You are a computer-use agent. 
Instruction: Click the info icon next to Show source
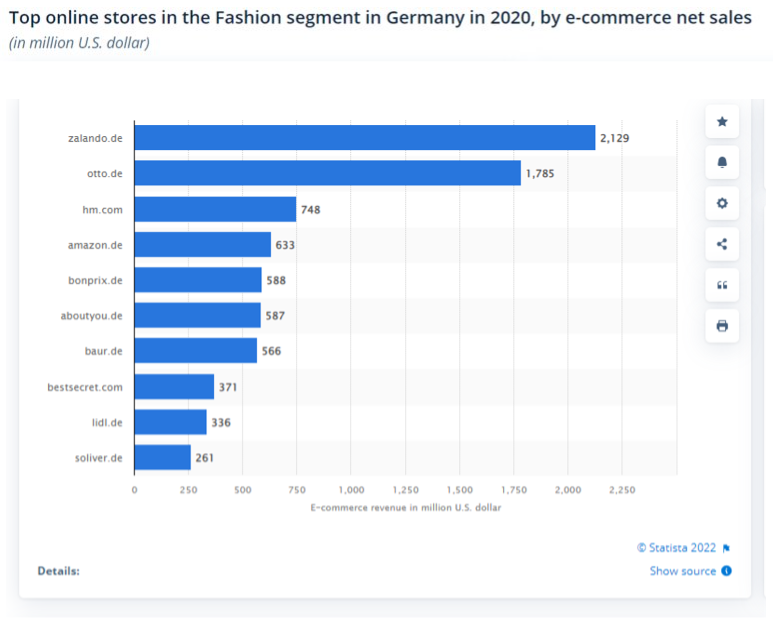727,571
